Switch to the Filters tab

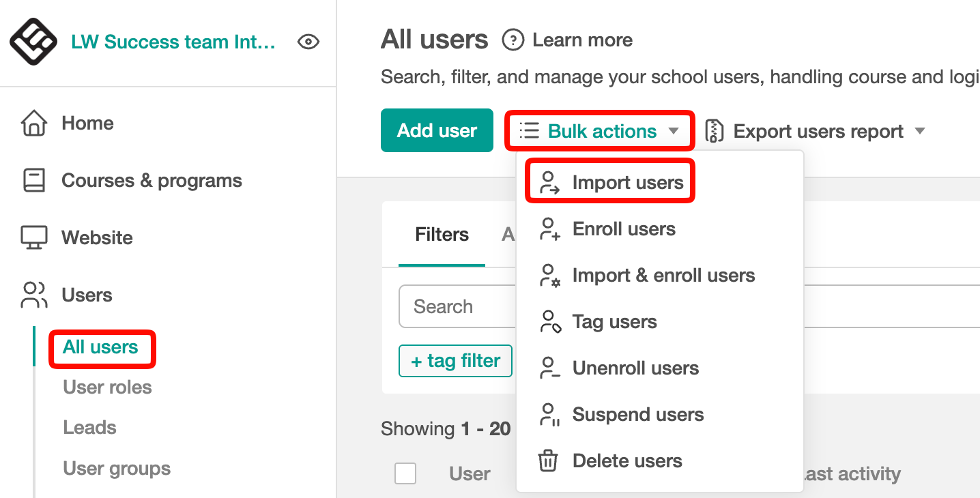tap(442, 235)
